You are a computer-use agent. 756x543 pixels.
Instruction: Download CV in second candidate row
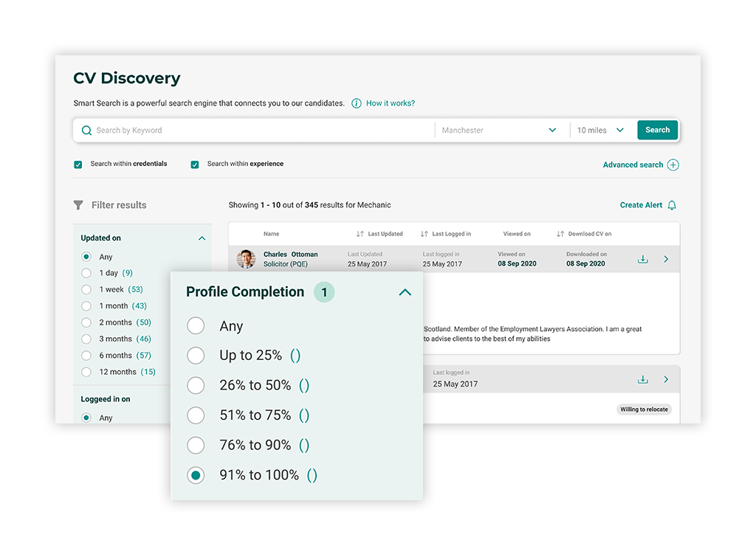pyautogui.click(x=643, y=380)
